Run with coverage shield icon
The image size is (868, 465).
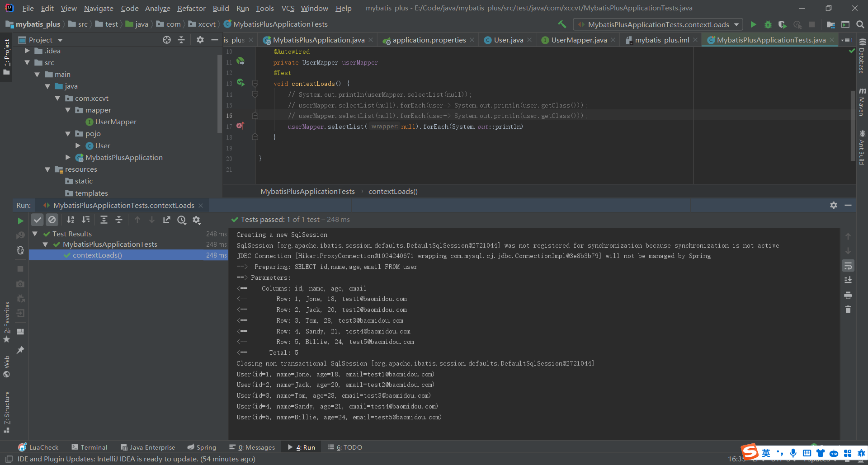click(782, 24)
